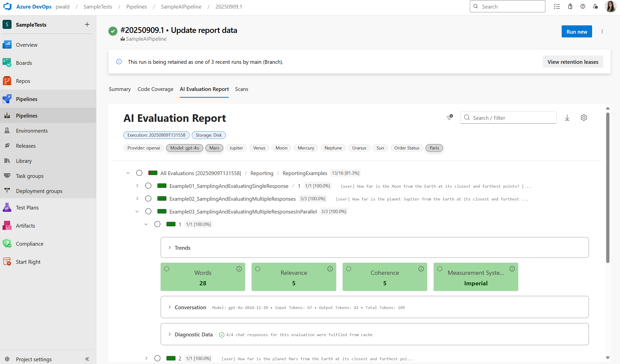
Task: Click the download report icon
Action: (x=567, y=118)
